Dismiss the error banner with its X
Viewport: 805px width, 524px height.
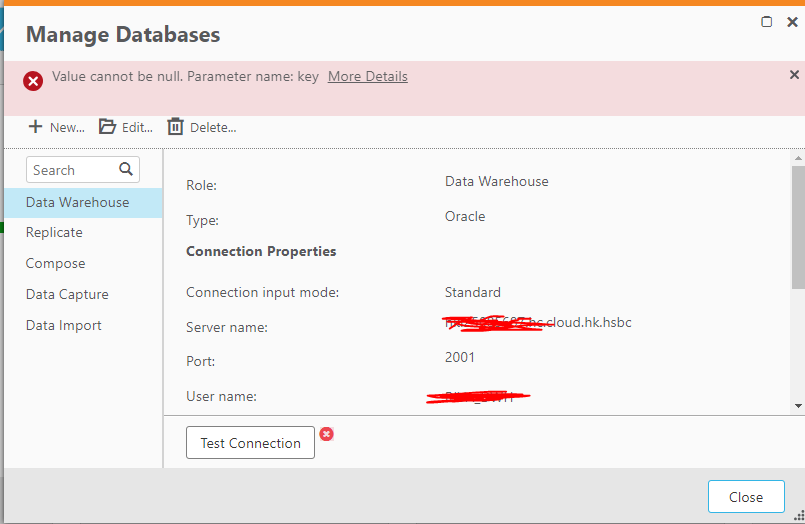[x=794, y=75]
